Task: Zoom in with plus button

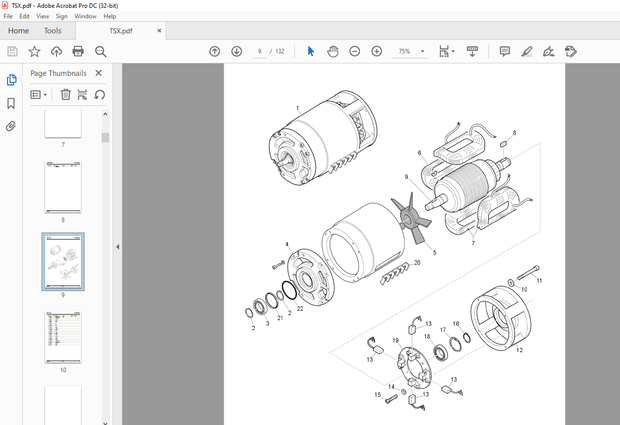Action: 376,51
